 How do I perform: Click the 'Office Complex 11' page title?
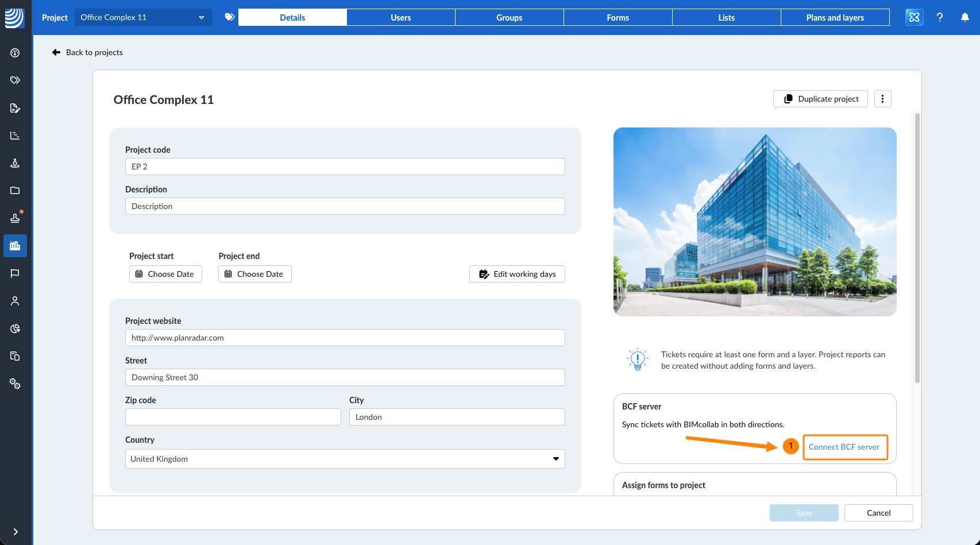click(x=164, y=100)
